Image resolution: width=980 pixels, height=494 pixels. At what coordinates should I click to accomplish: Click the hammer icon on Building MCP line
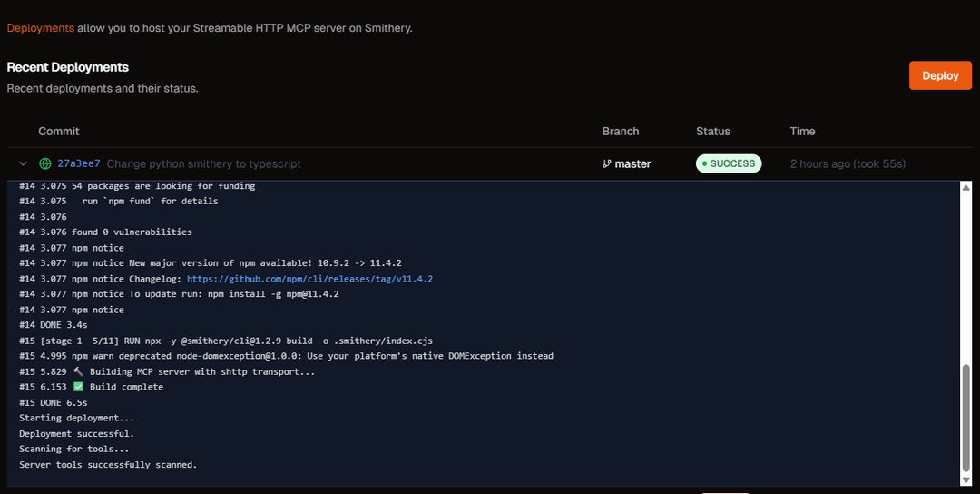(78, 371)
